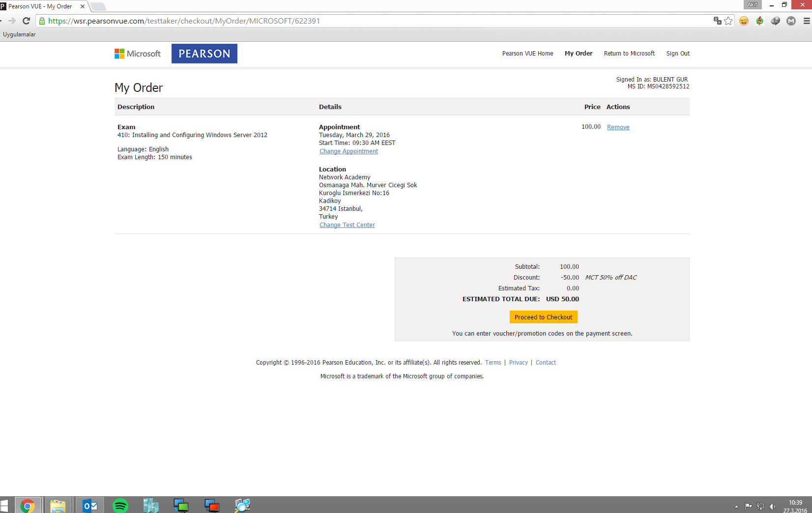
Task: Reload the page with the refresh icon
Action: click(27, 21)
